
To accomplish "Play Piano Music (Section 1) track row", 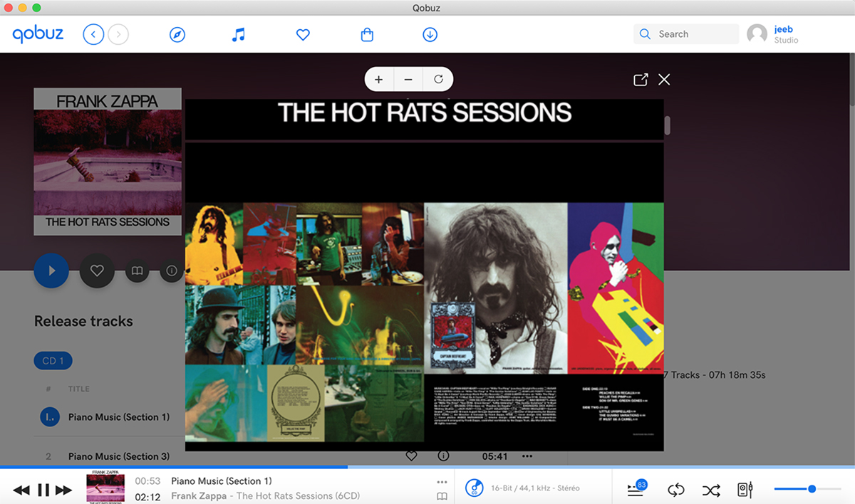I will (110, 417).
